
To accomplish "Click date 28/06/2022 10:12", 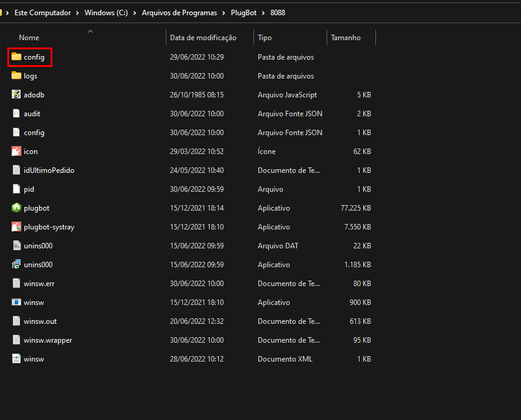I will click(x=197, y=359).
